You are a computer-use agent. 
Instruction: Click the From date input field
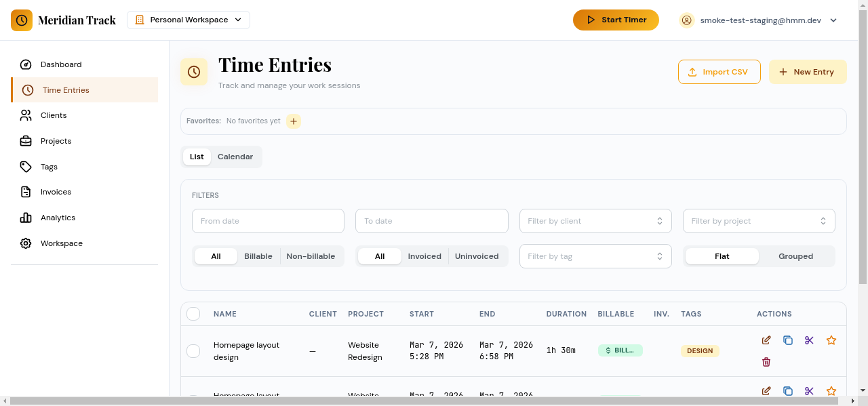tap(267, 220)
